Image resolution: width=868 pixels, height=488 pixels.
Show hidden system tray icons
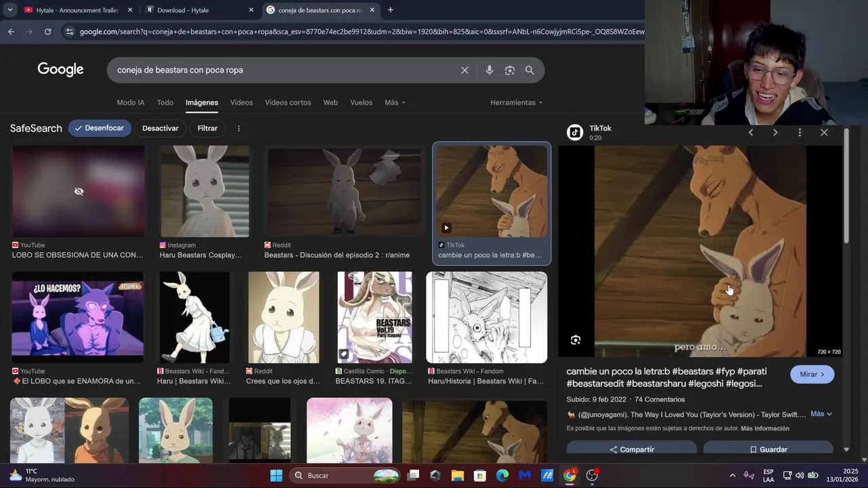coord(732,475)
